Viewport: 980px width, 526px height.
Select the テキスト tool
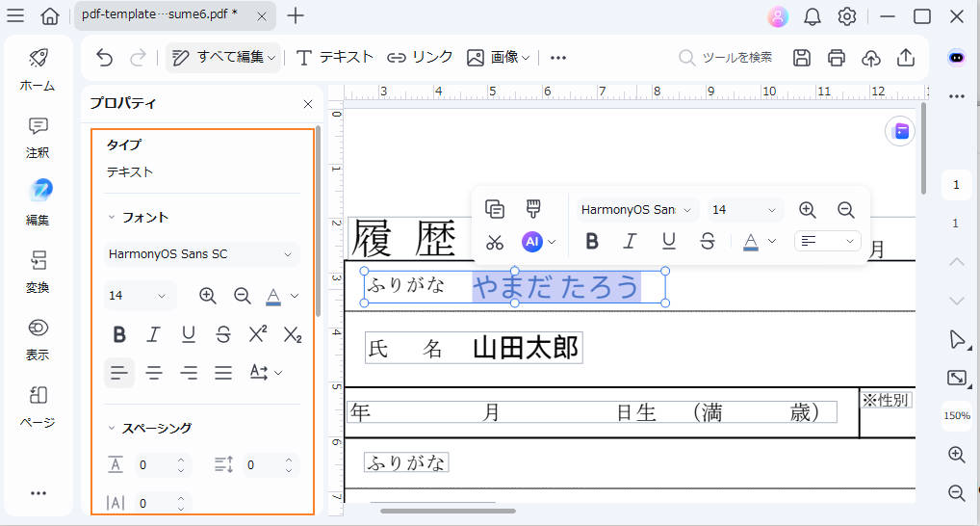click(334, 58)
